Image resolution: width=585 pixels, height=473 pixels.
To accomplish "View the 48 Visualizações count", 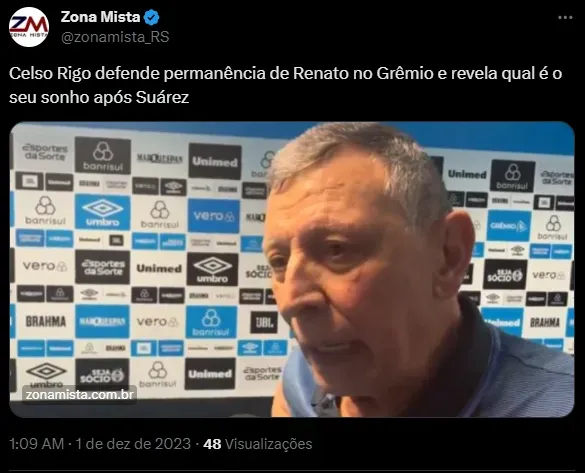I will (257, 444).
